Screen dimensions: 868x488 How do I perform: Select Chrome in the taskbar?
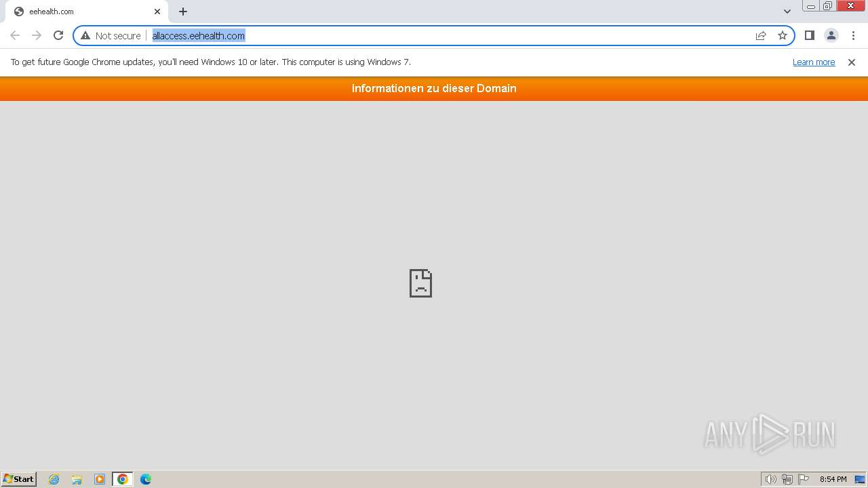(x=122, y=479)
